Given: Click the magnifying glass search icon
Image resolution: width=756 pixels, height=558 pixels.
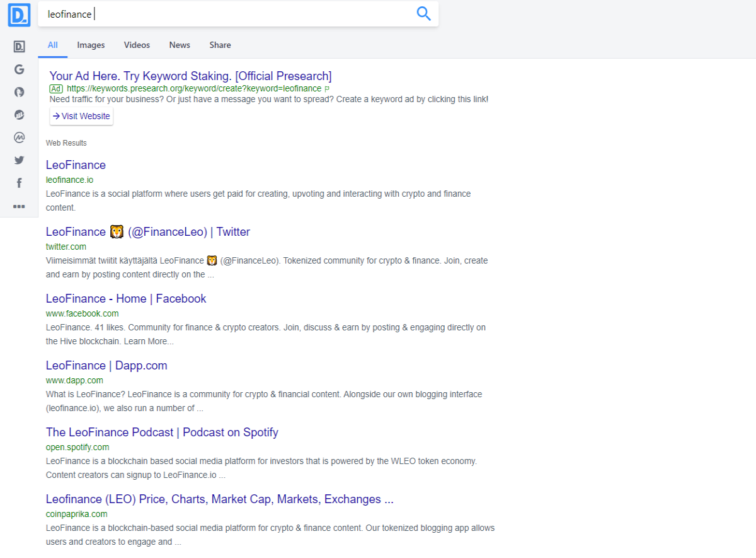Looking at the screenshot, I should point(424,14).
